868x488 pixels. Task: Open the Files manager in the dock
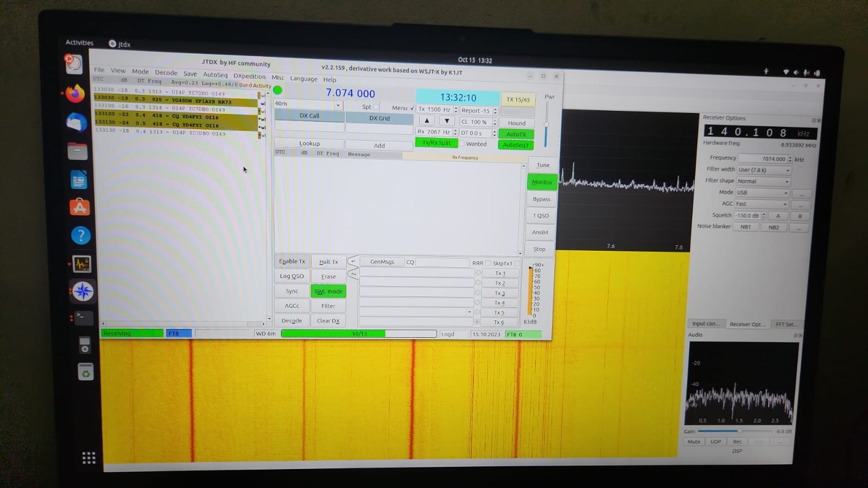(78, 151)
